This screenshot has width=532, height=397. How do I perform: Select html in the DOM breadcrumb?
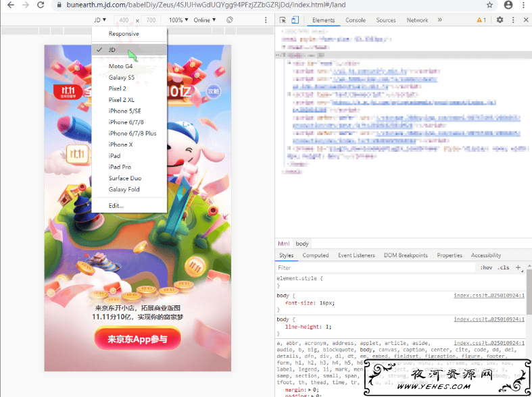284,244
